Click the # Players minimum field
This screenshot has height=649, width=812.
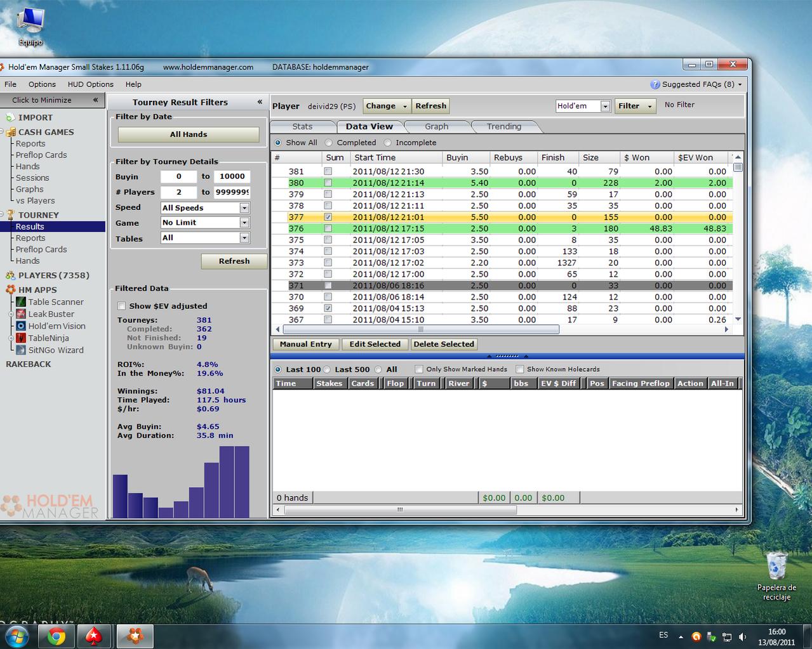tap(178, 192)
